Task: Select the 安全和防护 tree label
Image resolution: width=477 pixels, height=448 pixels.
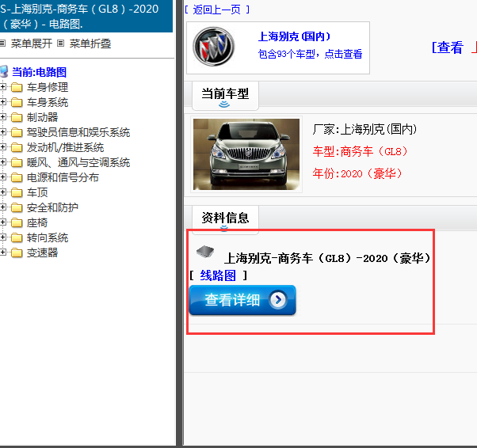Action: point(52,207)
